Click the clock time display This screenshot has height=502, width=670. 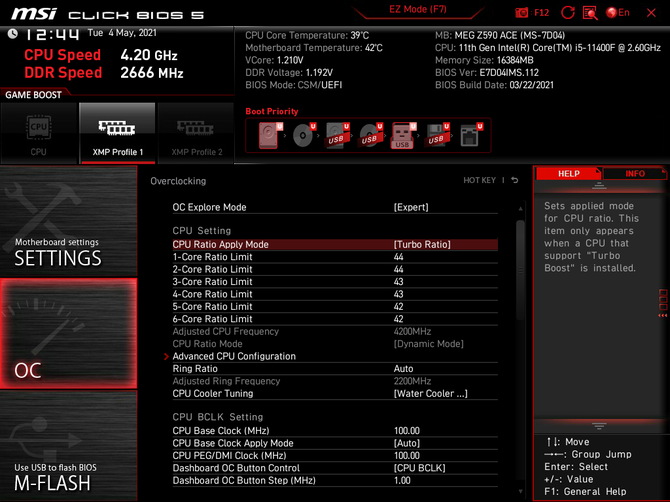point(52,34)
